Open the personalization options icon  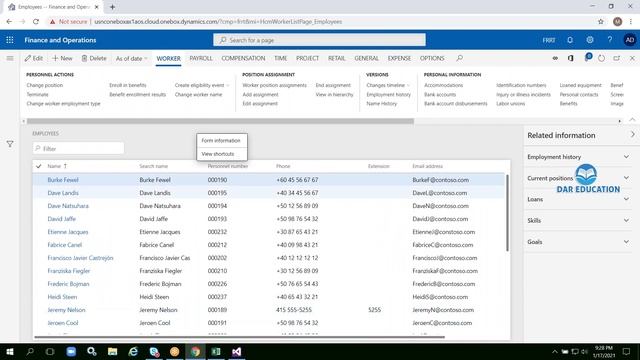(x=555, y=58)
